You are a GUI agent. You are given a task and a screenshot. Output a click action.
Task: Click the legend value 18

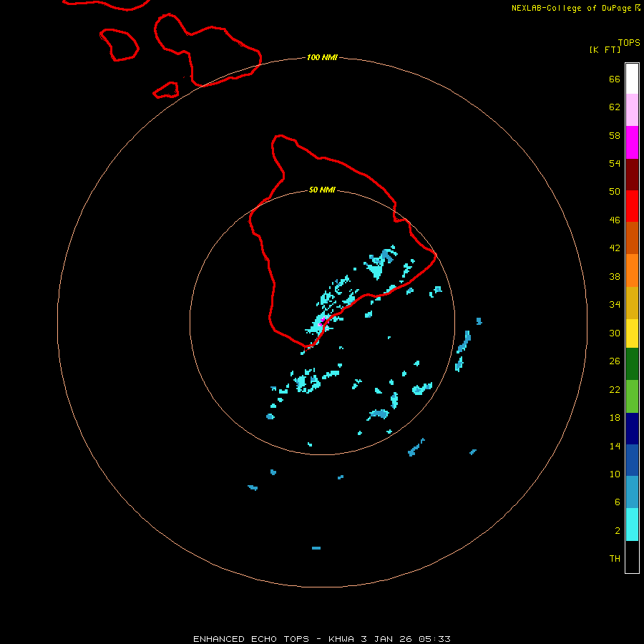point(615,417)
